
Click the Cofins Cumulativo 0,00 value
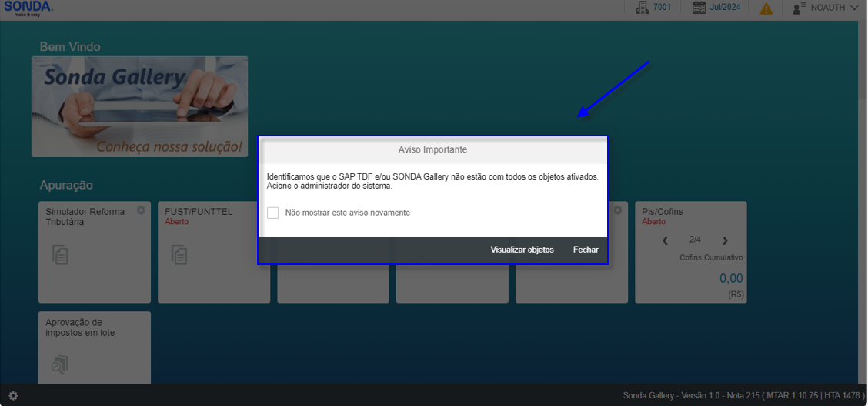click(731, 278)
